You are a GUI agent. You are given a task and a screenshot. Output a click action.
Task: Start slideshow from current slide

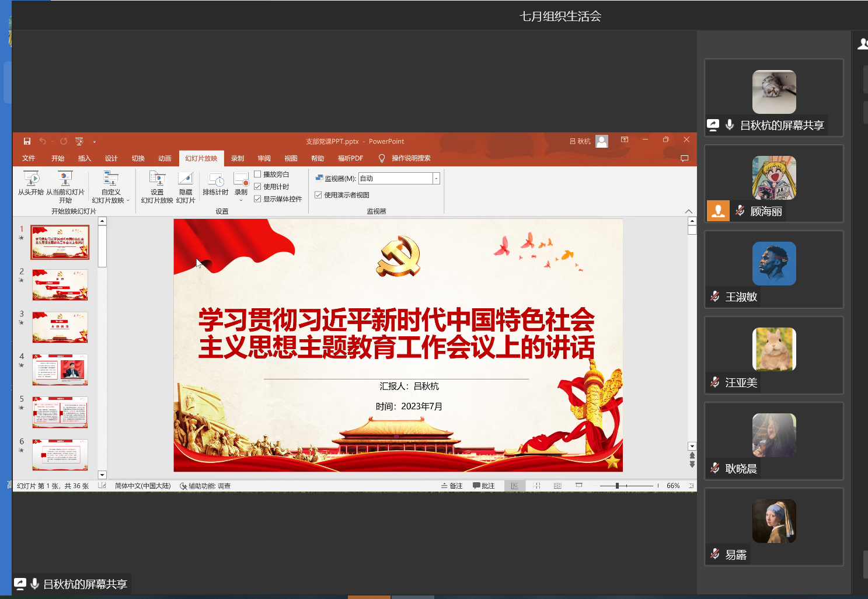tap(65, 183)
